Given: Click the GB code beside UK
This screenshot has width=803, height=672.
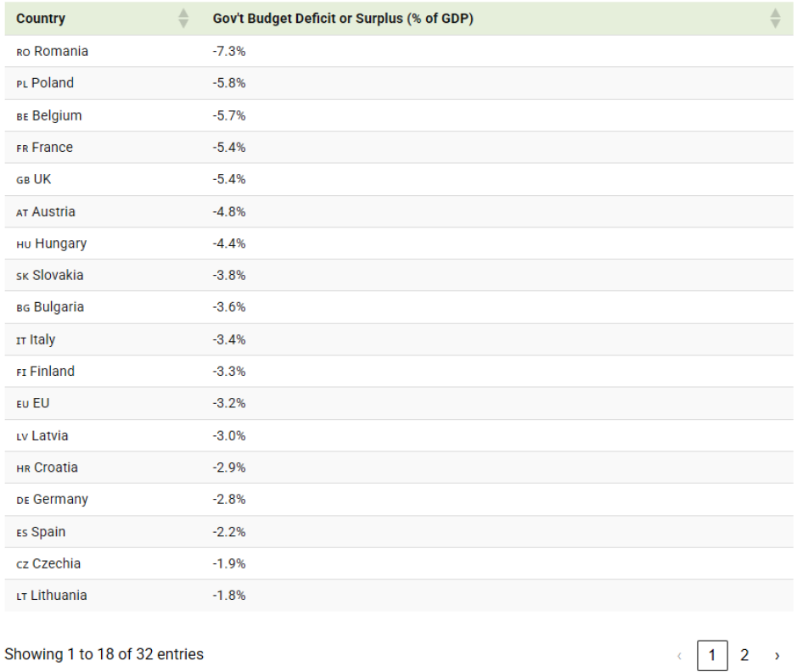Looking at the screenshot, I should point(23,180).
